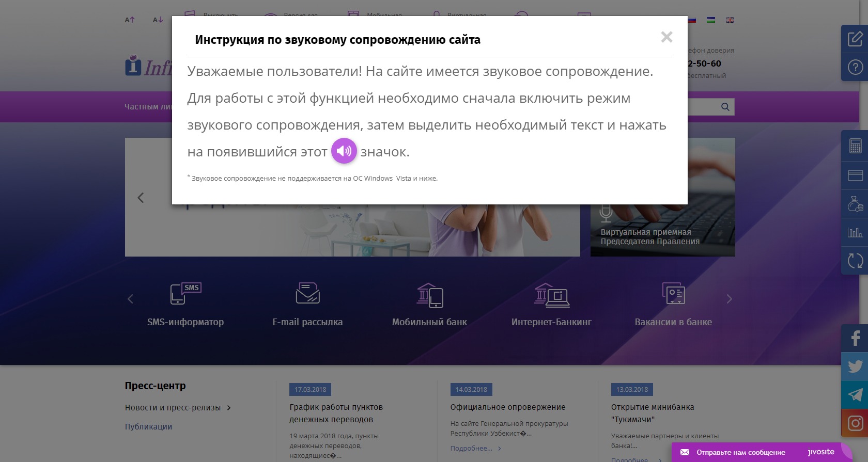Open the Facebook social link
868x462 pixels.
click(855, 338)
